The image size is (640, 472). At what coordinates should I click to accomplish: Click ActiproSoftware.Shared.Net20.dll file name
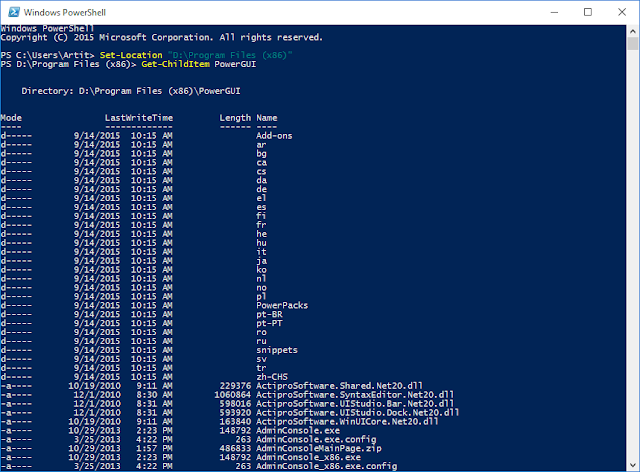point(340,386)
